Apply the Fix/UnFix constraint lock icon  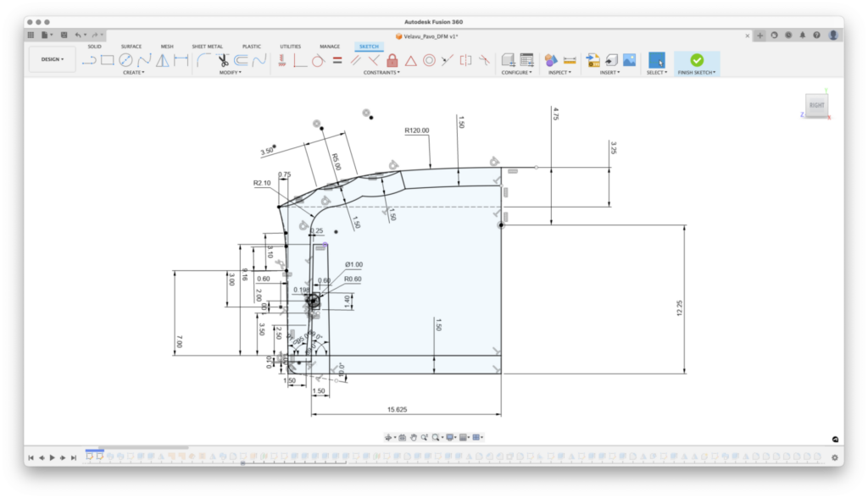pos(392,60)
